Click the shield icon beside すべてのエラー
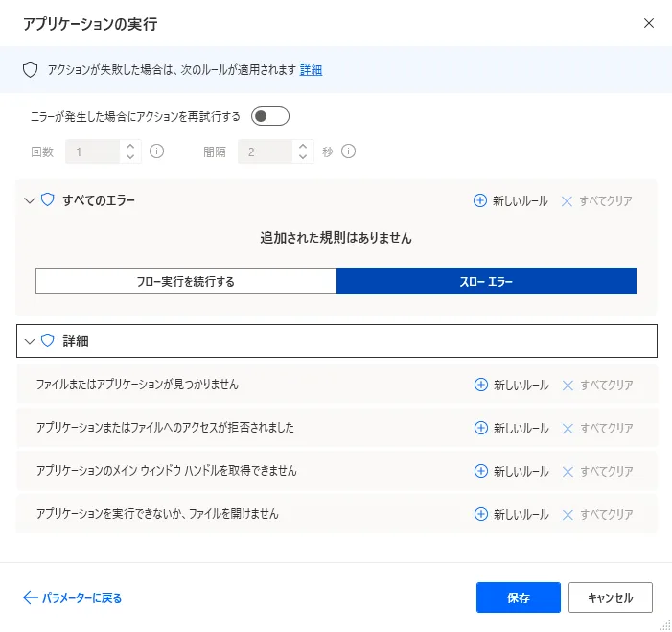This screenshot has height=632, width=672. point(47,200)
